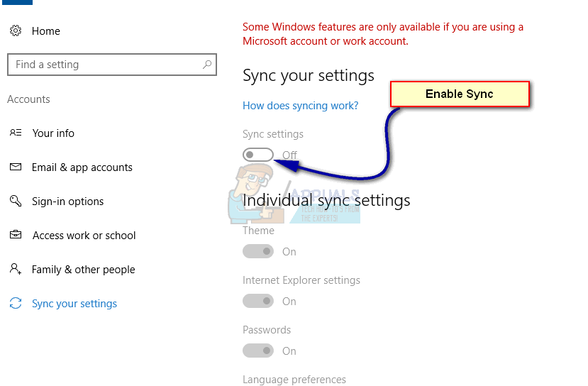Click the Sign-in options key icon
This screenshot has width=588, height=386.
(16, 201)
